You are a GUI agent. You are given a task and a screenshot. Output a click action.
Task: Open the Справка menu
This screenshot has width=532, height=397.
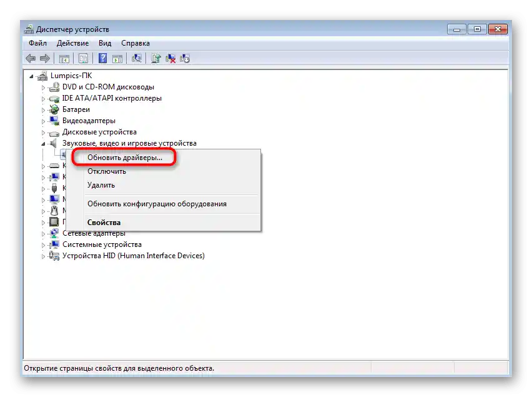(135, 43)
